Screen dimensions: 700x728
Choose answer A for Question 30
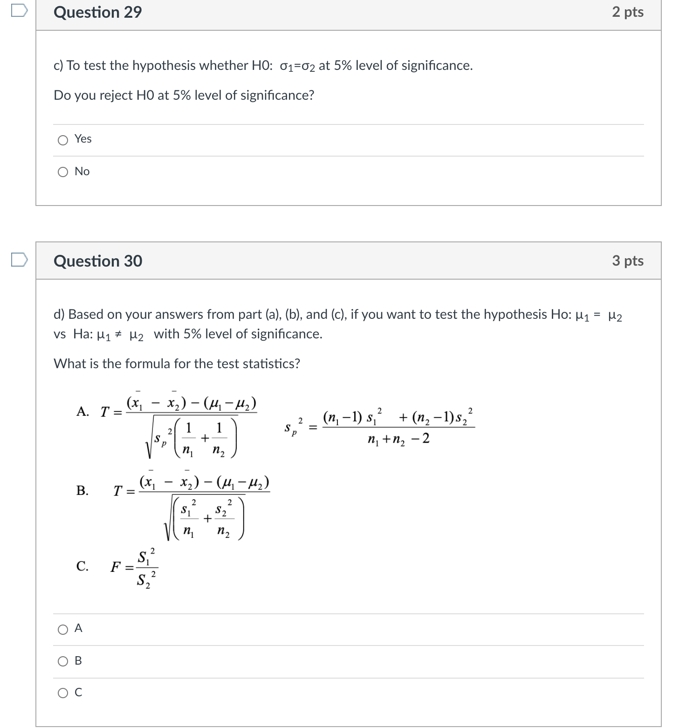pos(63,629)
